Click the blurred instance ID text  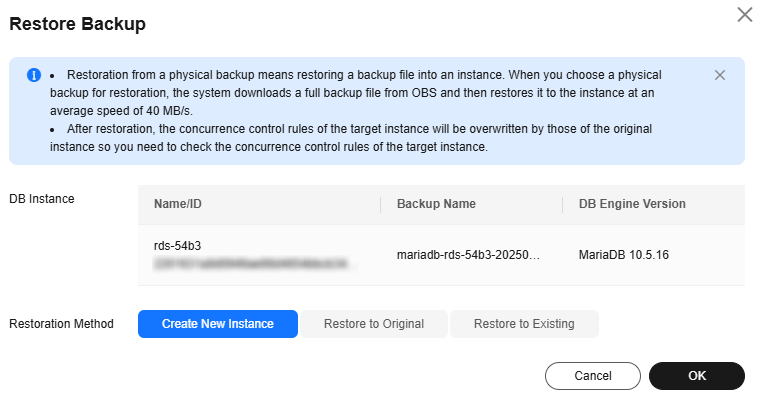254,264
